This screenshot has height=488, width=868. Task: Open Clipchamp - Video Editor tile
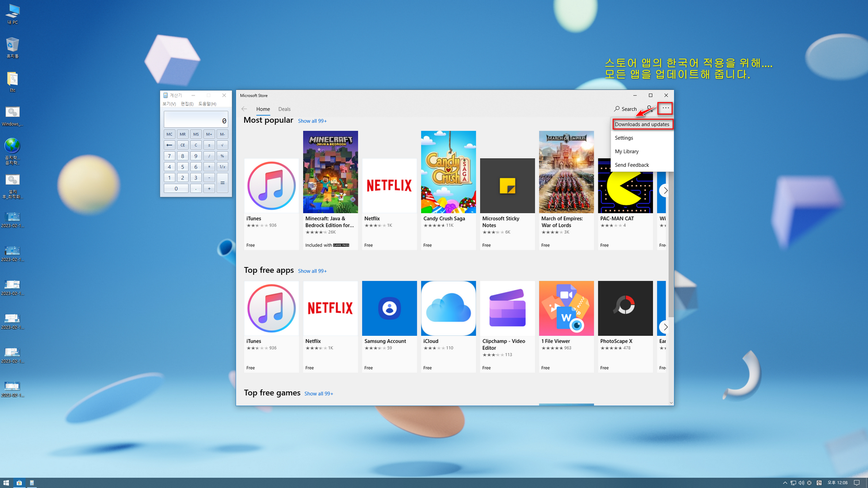[507, 326]
